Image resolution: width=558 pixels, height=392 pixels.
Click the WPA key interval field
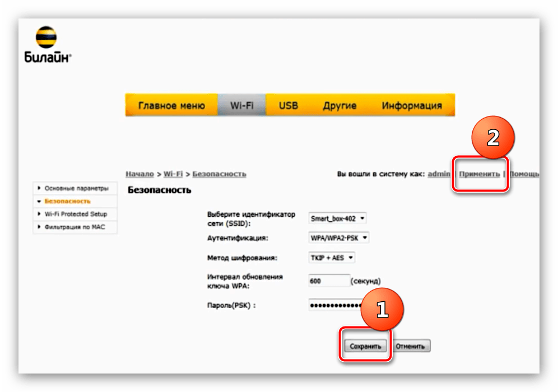pos(329,281)
